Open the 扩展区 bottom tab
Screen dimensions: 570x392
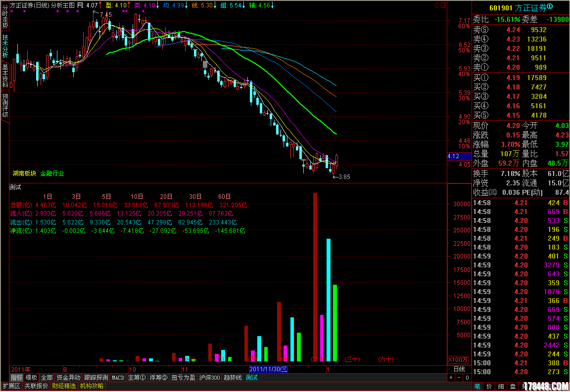pyautogui.click(x=11, y=386)
